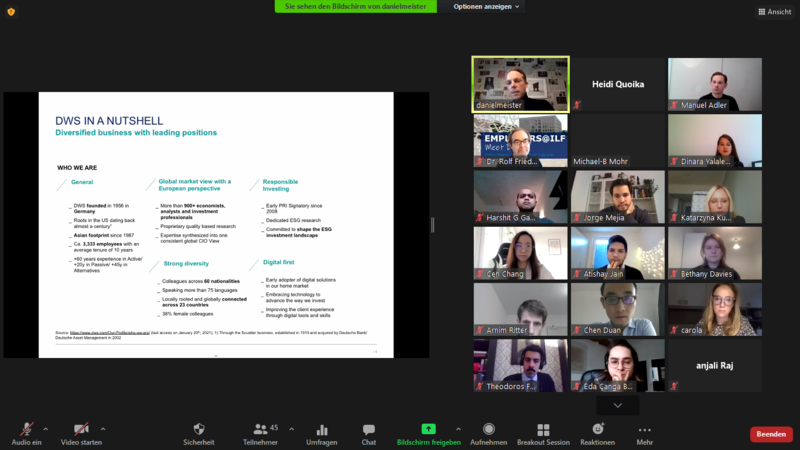
Task: Open the Breakout Session icon
Action: [x=543, y=430]
